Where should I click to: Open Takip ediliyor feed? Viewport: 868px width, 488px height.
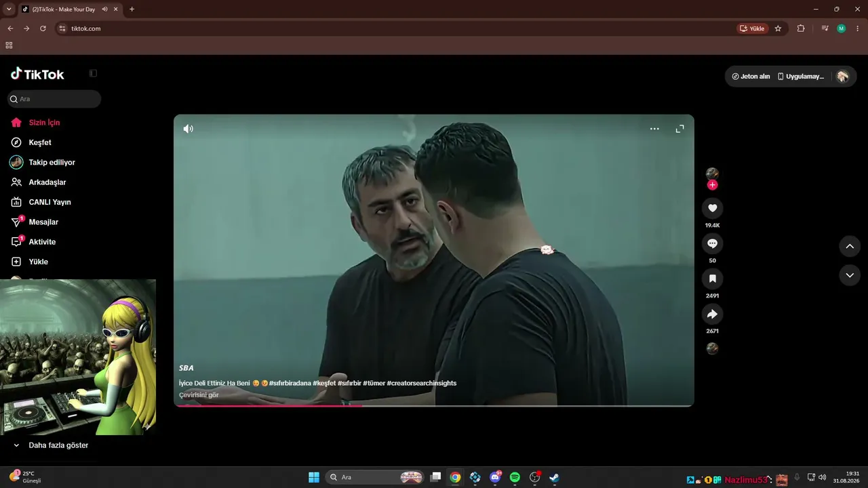point(52,163)
